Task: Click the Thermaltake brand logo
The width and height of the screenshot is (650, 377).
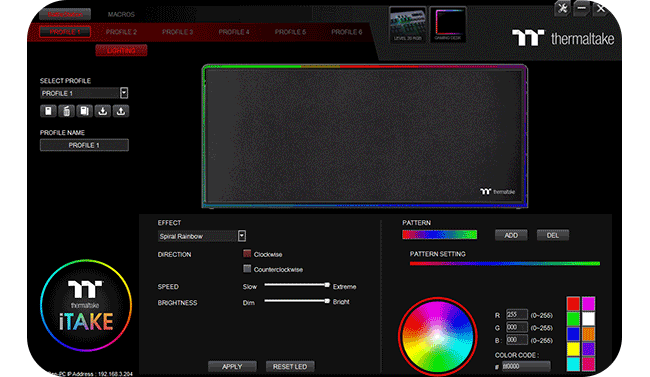Action: 563,39
